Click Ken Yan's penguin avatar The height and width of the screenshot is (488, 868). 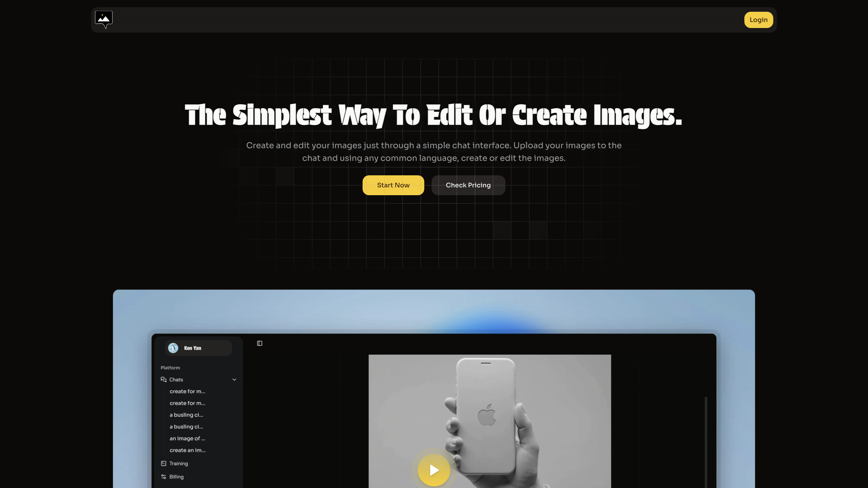[173, 348]
